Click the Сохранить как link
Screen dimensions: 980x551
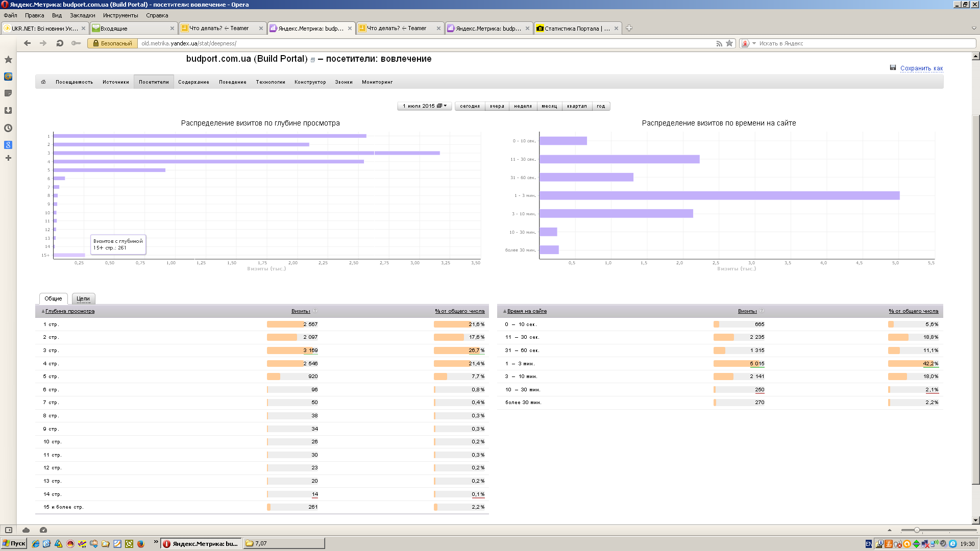(x=921, y=68)
